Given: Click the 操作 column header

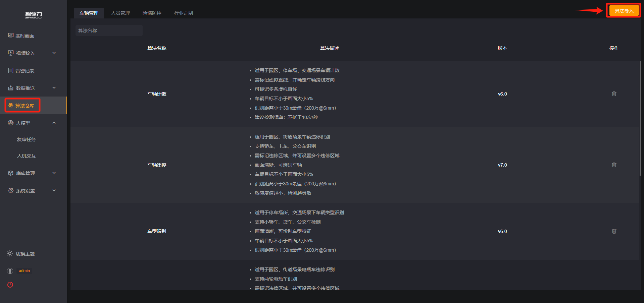Looking at the screenshot, I should [x=614, y=48].
